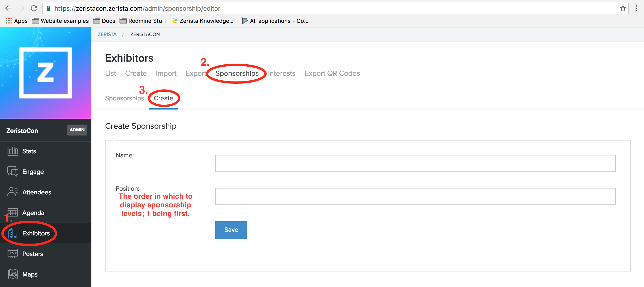Open the Docs bookmark folder
Image resolution: width=644 pixels, height=287 pixels.
(104, 21)
